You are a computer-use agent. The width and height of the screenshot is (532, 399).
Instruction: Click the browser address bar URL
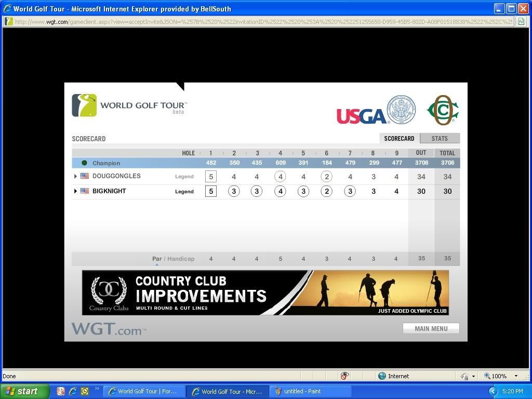click(260, 21)
